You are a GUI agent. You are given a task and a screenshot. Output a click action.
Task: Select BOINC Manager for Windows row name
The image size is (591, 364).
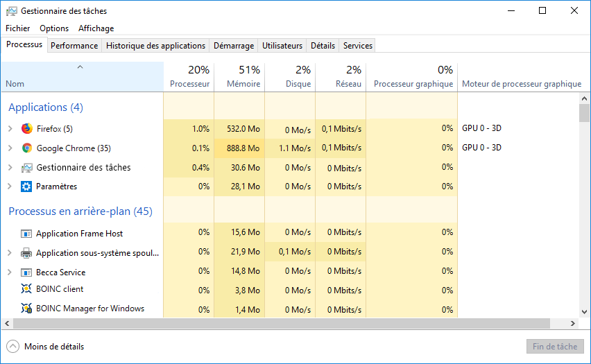(x=90, y=309)
